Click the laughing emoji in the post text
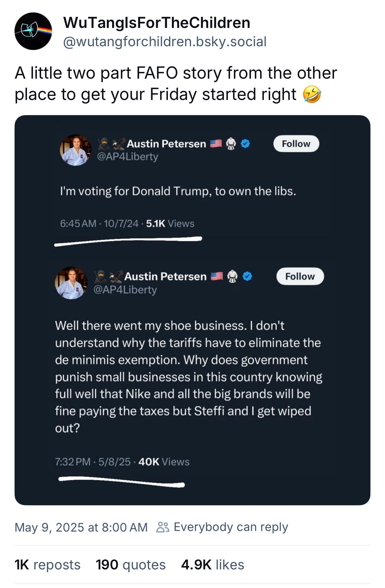This screenshot has width=385, height=588. click(x=312, y=95)
